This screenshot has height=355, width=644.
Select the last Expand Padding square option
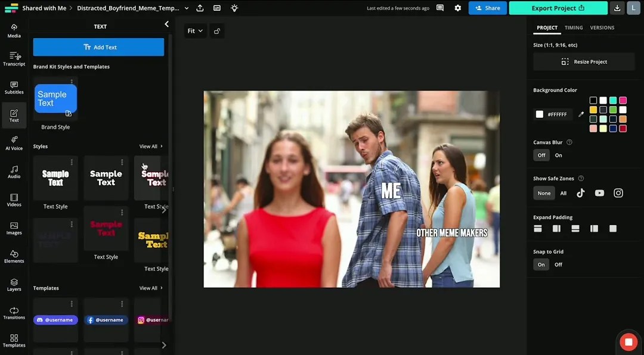pos(613,229)
